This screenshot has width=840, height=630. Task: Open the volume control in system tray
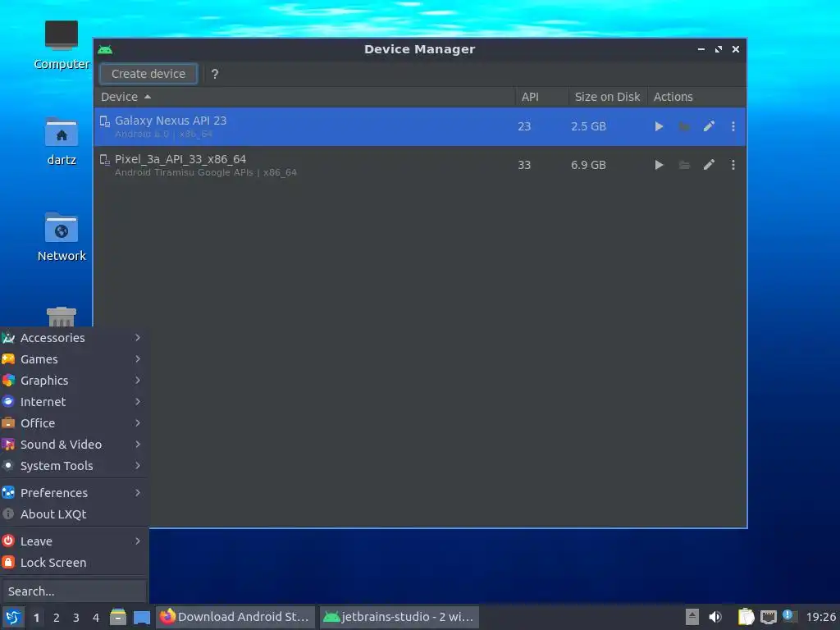(x=715, y=617)
